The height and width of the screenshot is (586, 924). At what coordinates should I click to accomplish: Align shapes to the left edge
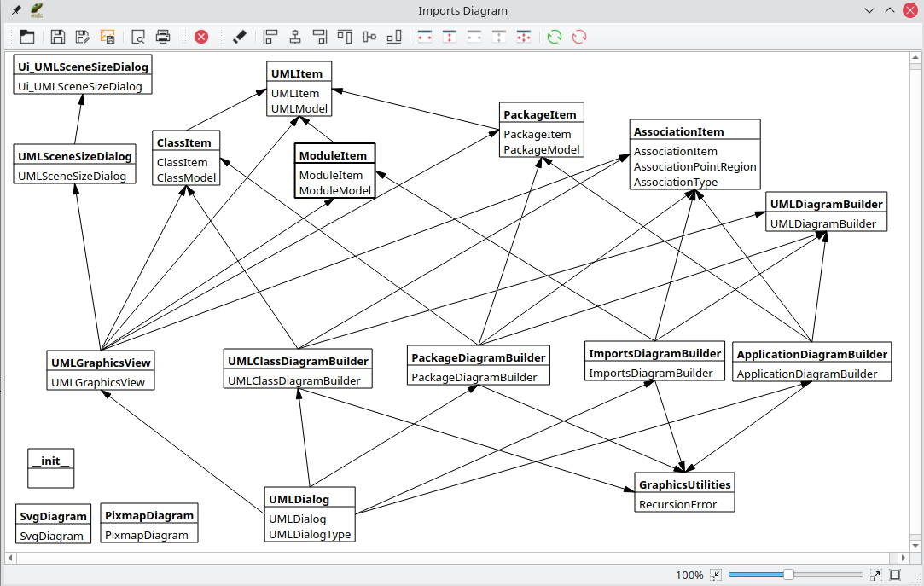click(x=270, y=37)
